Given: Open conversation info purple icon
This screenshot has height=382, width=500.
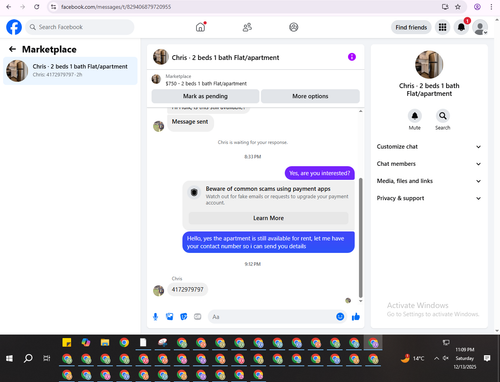Looking at the screenshot, I should [x=352, y=57].
